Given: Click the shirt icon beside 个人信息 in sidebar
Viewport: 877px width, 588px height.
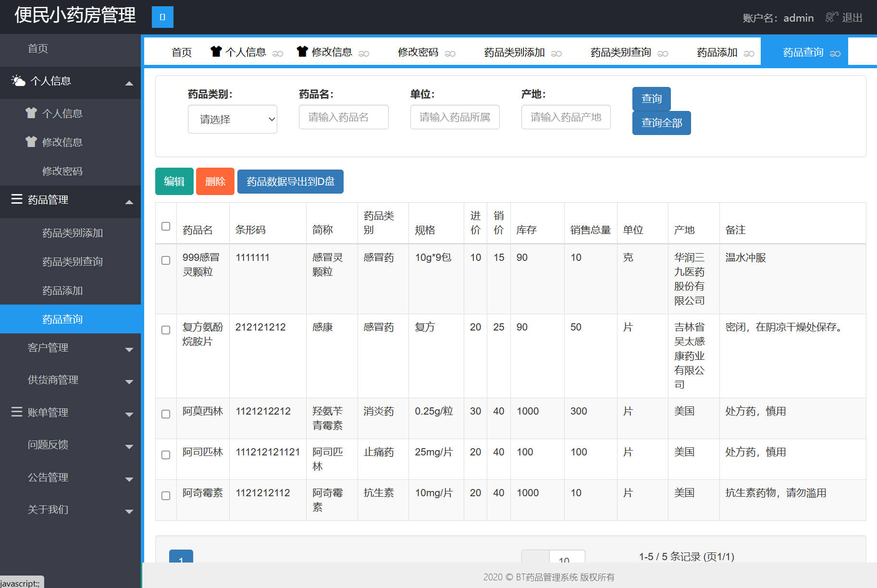Looking at the screenshot, I should coord(31,113).
